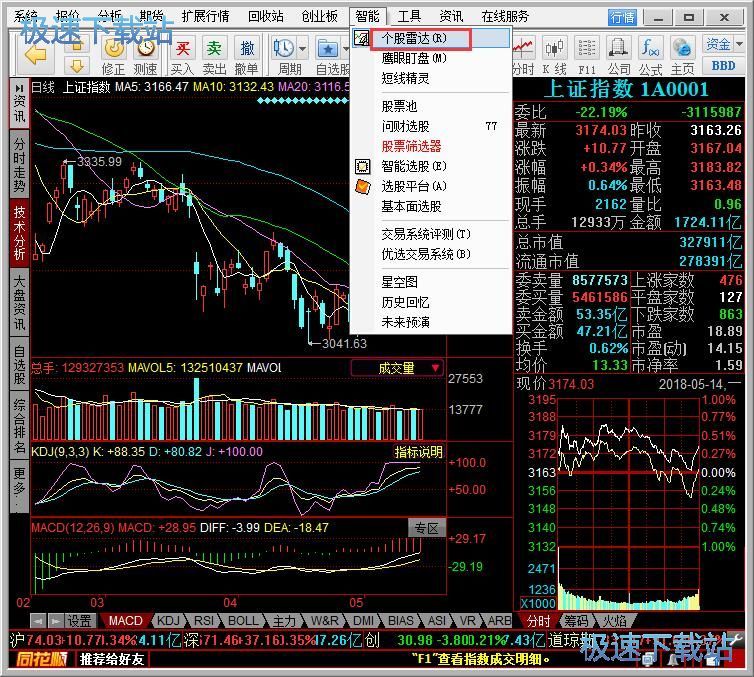The width and height of the screenshot is (754, 677).
Task: Open 大盘资讯 sidebar tab
Action: pos(19,302)
